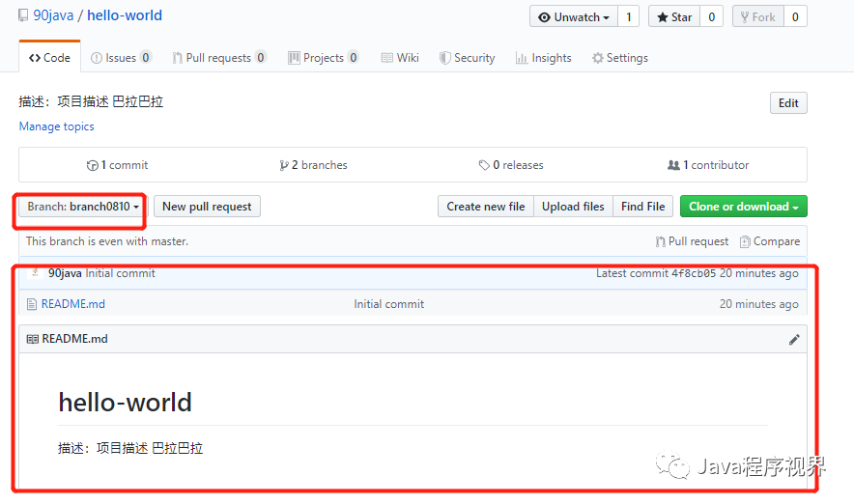Click the watchers count 1

tap(629, 16)
